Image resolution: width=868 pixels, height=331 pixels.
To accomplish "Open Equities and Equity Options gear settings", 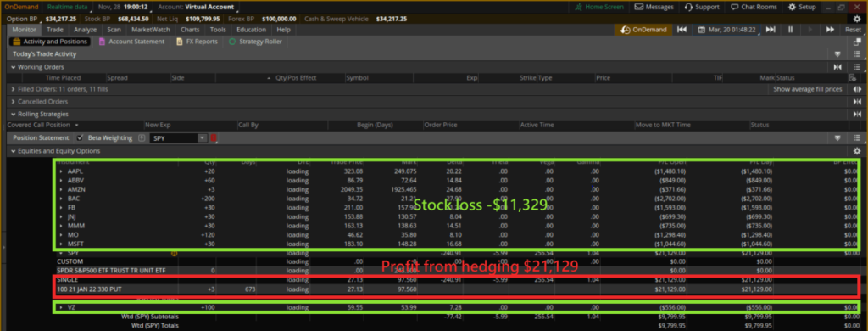I will click(x=857, y=151).
